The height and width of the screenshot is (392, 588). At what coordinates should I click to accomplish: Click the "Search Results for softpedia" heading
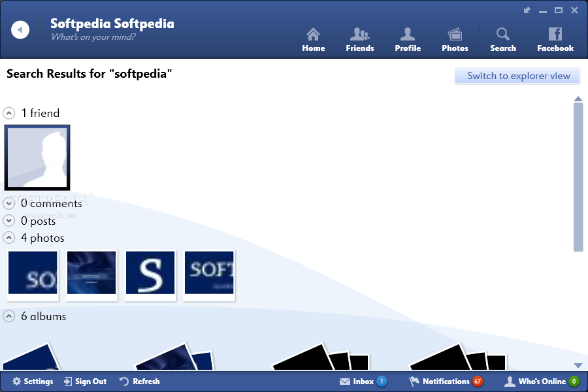pyautogui.click(x=90, y=74)
